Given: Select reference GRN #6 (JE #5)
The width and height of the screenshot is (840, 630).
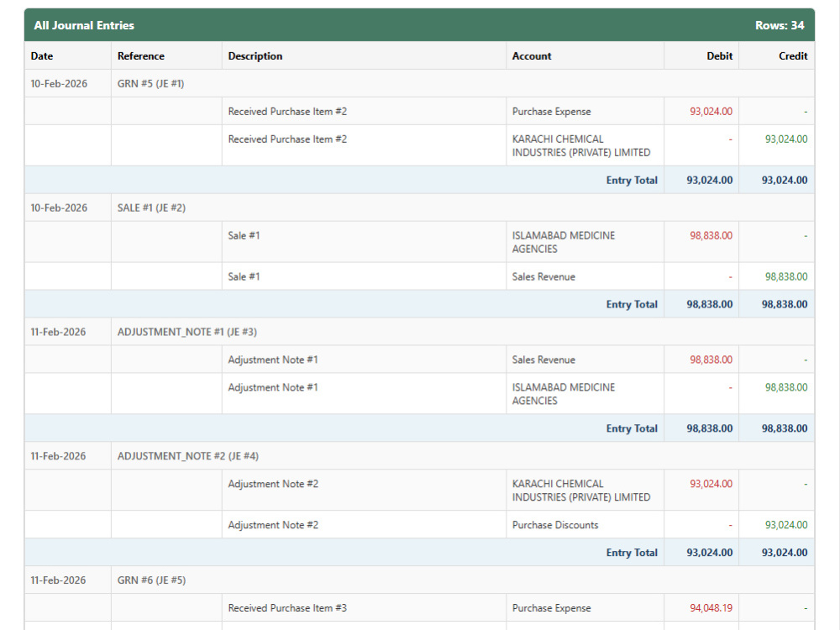Looking at the screenshot, I should pos(151,580).
